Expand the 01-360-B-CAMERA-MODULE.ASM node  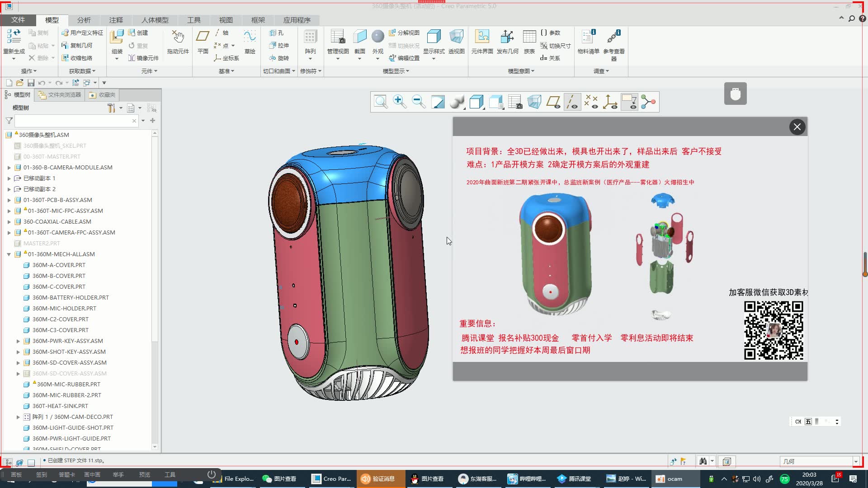(9, 168)
